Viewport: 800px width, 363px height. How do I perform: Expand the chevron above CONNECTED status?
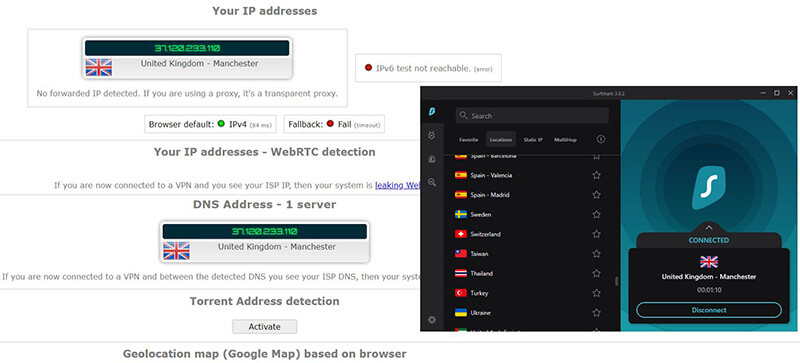pyautogui.click(x=709, y=227)
